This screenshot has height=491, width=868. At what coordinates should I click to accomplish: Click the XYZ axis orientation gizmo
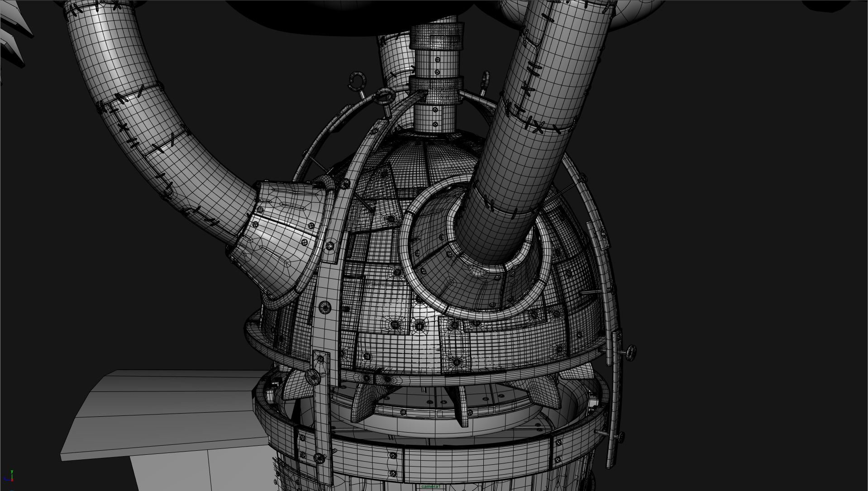[x=9, y=477]
